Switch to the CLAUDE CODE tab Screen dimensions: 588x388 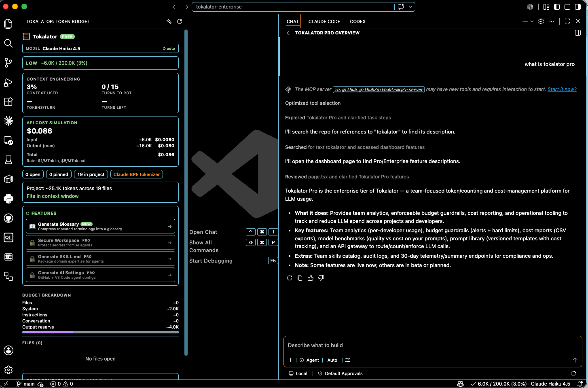pyautogui.click(x=324, y=21)
